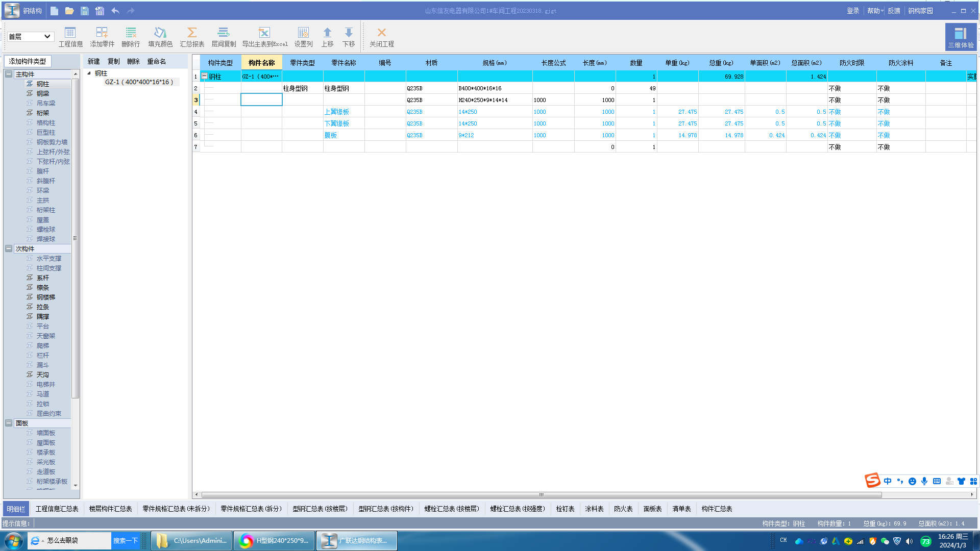
Task: Click the save-as icon in title bar
Action: tap(100, 11)
